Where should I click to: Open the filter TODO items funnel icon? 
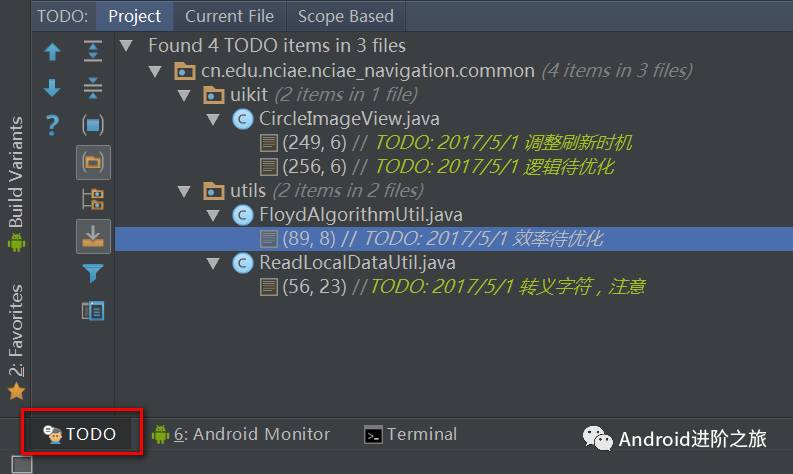[93, 274]
